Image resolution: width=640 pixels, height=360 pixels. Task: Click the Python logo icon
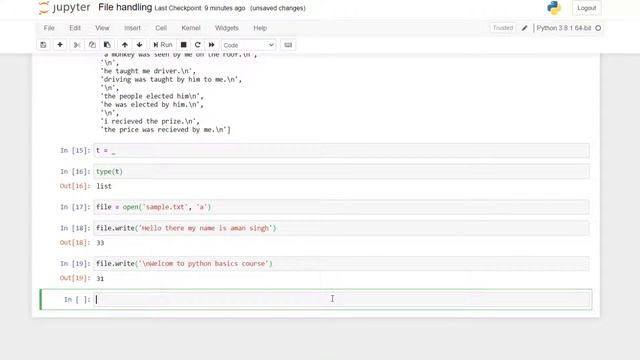tap(554, 8)
